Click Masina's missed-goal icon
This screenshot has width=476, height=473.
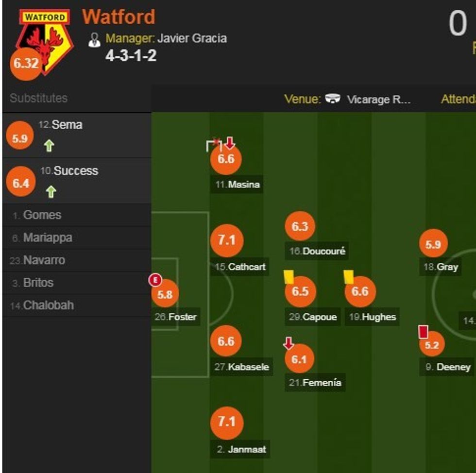[213, 145]
